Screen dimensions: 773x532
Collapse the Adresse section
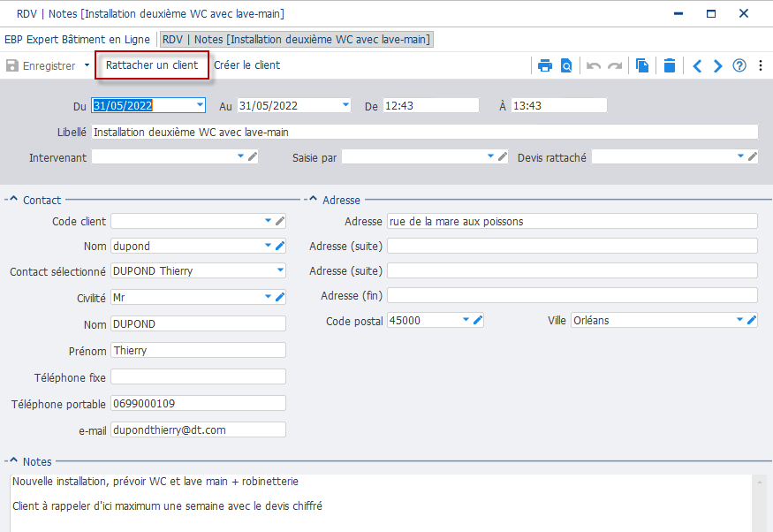(313, 199)
